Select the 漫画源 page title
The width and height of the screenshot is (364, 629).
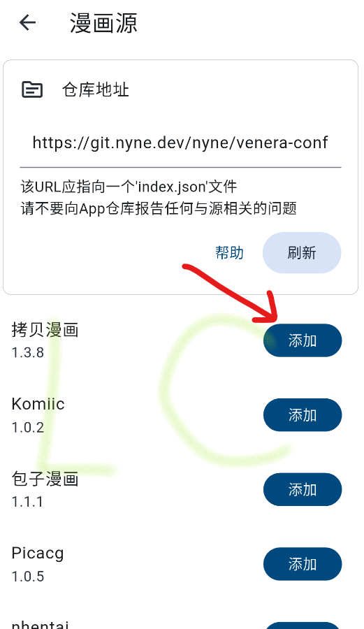104,23
